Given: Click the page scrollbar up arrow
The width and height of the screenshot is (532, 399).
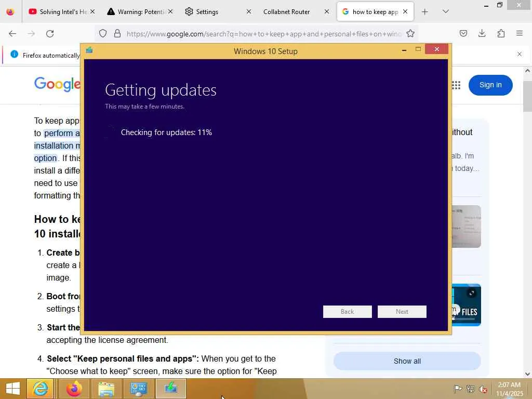Looking at the screenshot, I should pyautogui.click(x=527, y=71).
